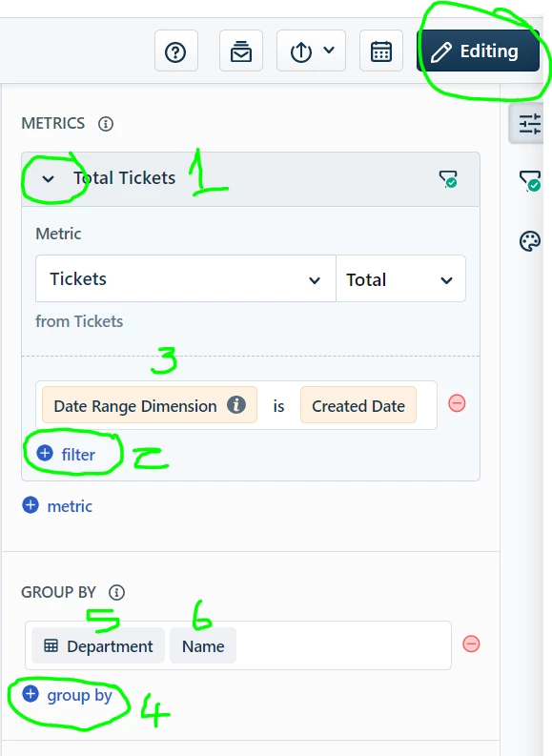Viewport: 552px width, 756px height.
Task: Open the Total aggregation dropdown
Action: (400, 278)
